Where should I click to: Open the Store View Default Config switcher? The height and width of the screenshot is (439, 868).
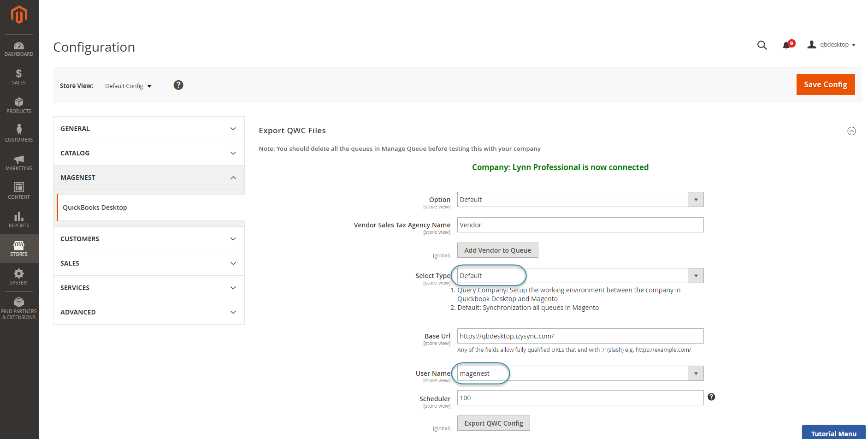128,86
